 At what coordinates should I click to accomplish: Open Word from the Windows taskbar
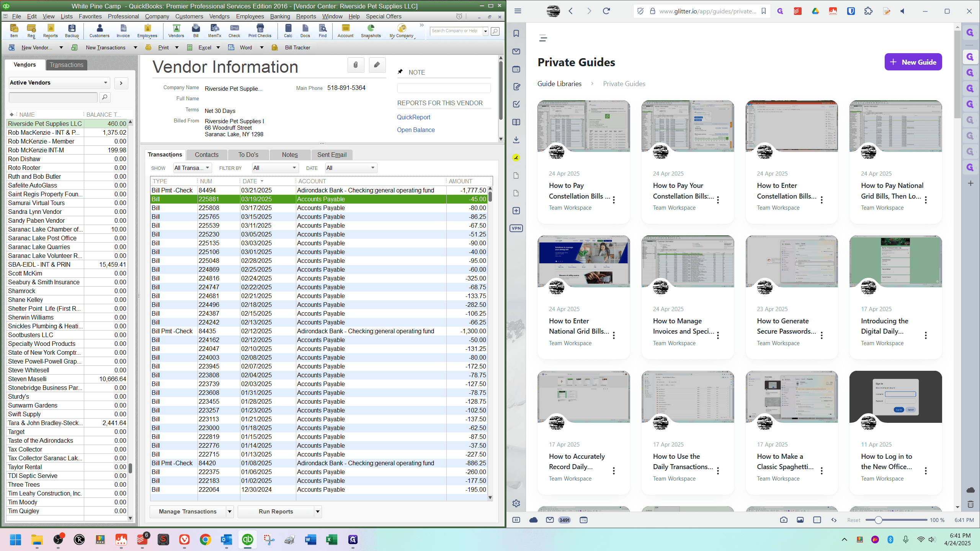pos(310,540)
